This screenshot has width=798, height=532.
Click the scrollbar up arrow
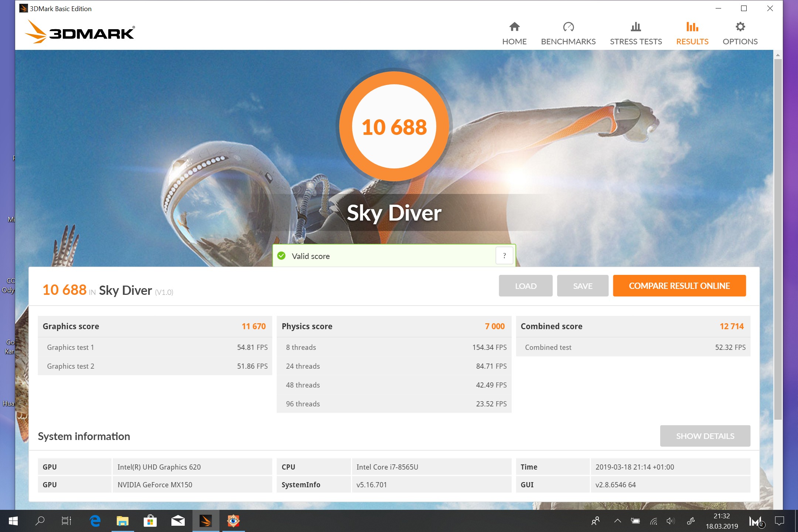click(778, 55)
